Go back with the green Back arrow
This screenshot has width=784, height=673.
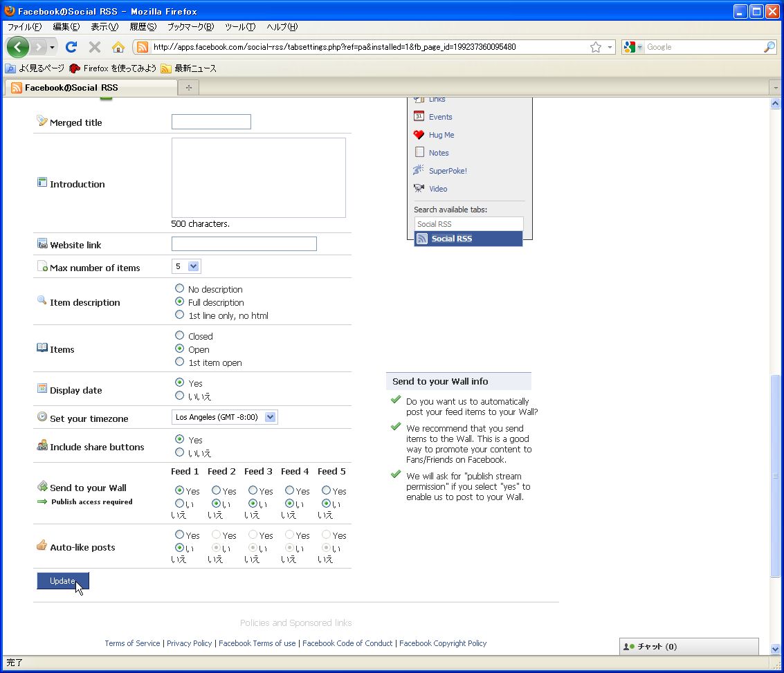(x=17, y=47)
